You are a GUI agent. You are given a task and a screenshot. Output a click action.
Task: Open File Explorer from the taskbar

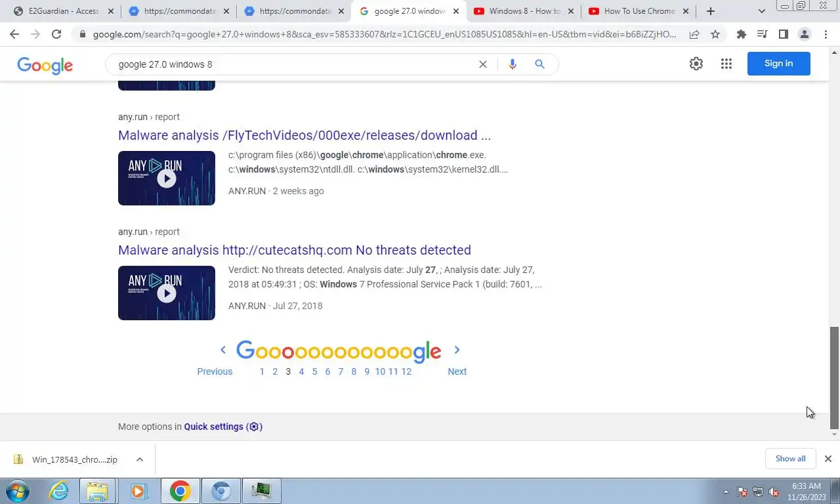(97, 491)
